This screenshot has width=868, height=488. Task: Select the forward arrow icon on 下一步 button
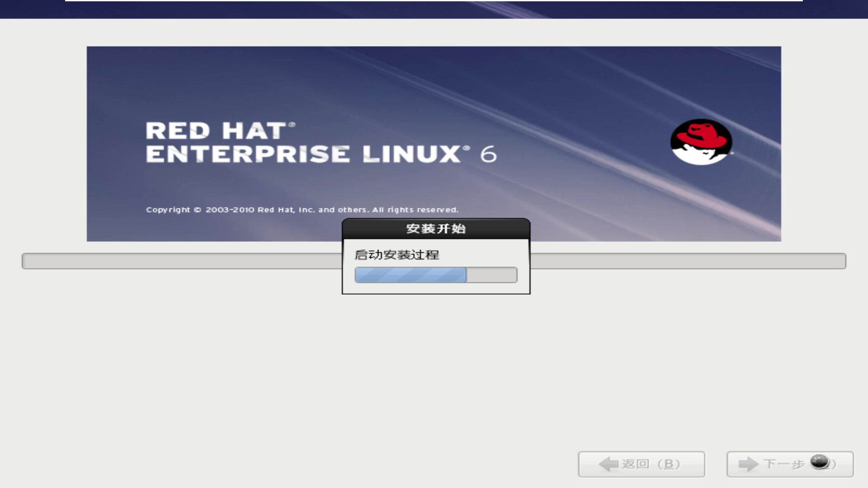(749, 464)
